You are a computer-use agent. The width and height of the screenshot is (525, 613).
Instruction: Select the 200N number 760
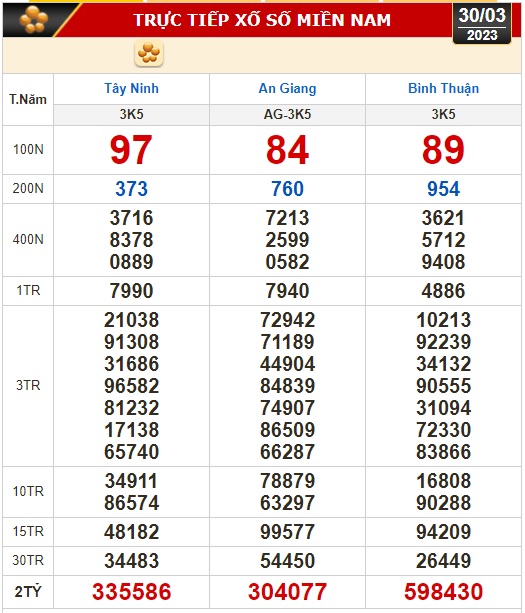pyautogui.click(x=287, y=189)
